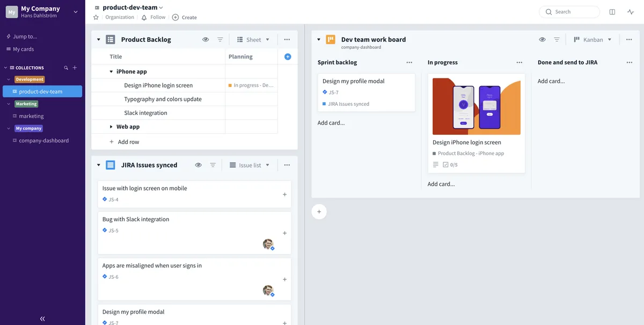The image size is (644, 325).
Task: Collapse the Marketing collection chevron
Action: [x=9, y=104]
